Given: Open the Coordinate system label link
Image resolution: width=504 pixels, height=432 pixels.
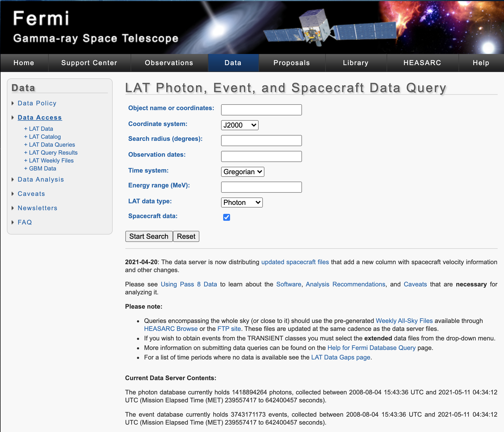Looking at the screenshot, I should 158,124.
